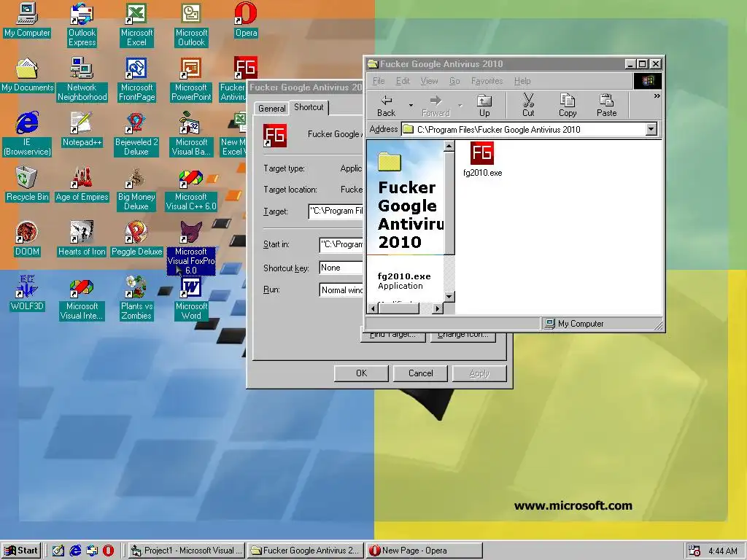Click Back in explorer toolbar
Image resolution: width=747 pixels, height=560 pixels.
pyautogui.click(x=387, y=105)
